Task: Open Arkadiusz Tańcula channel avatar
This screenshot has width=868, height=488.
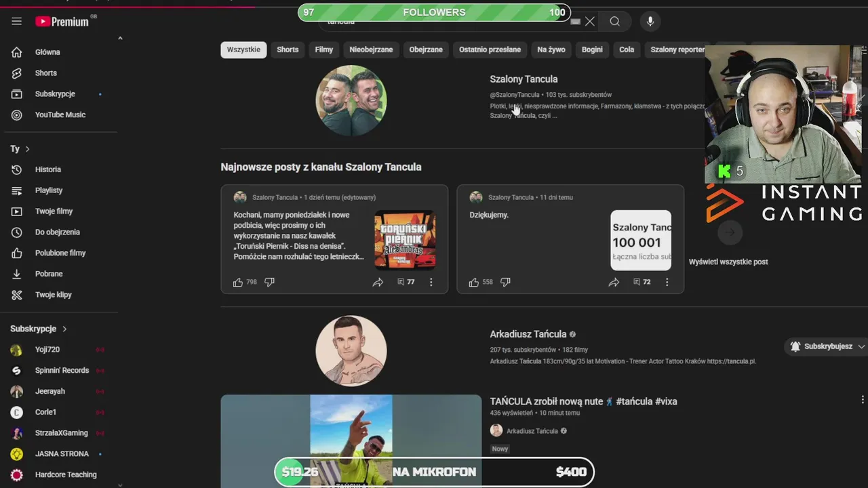Action: (x=351, y=351)
